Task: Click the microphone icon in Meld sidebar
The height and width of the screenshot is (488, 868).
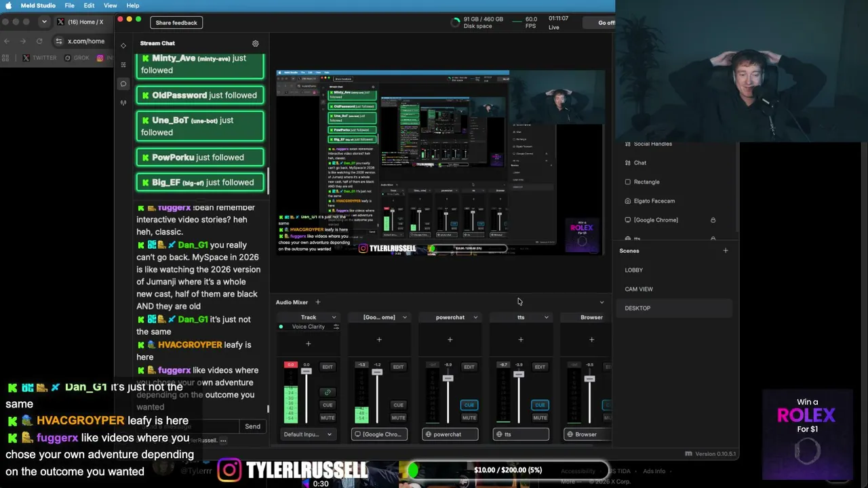Action: pos(123,103)
